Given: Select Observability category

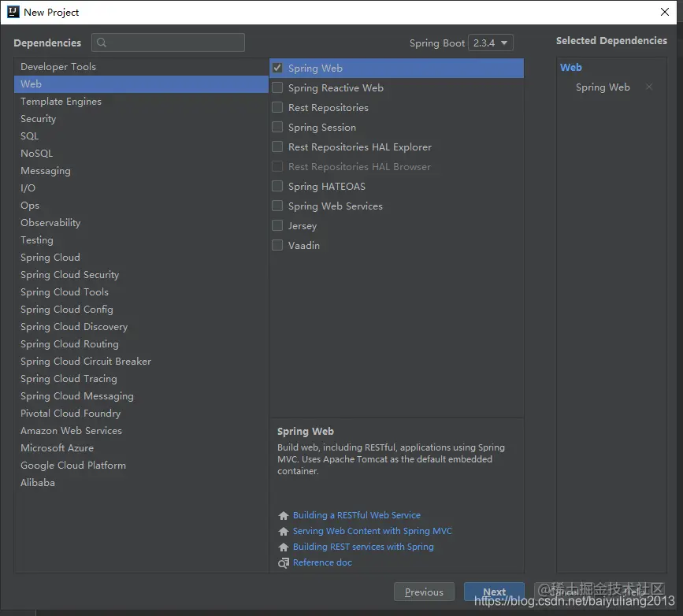Looking at the screenshot, I should coord(141,223).
